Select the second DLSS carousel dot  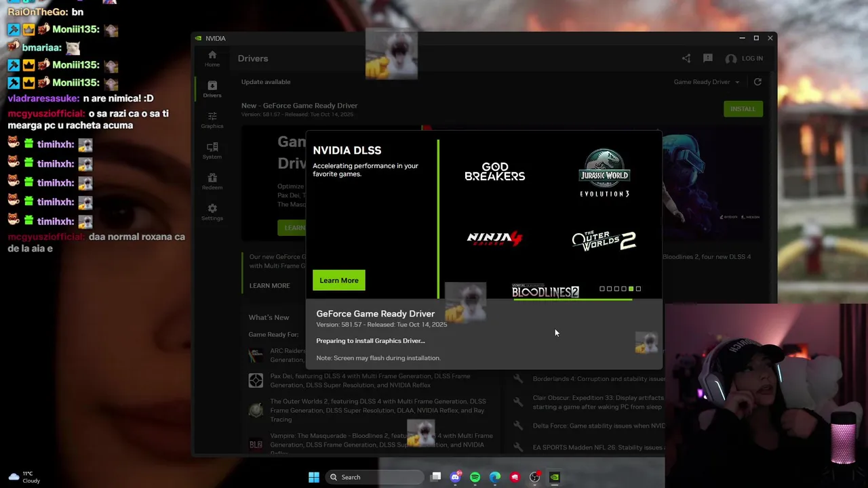point(609,289)
